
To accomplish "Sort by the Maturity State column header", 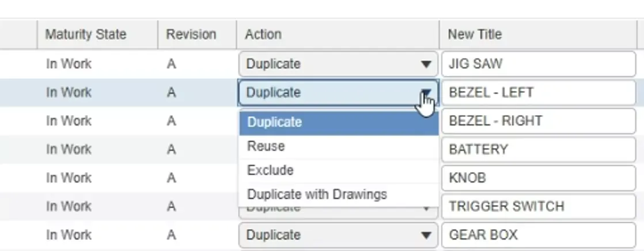I will pos(98,34).
